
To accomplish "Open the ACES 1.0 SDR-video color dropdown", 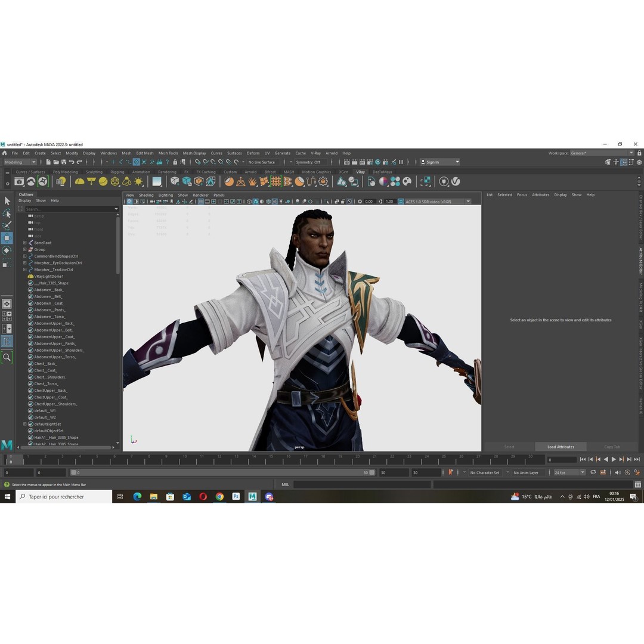I will coord(438,202).
